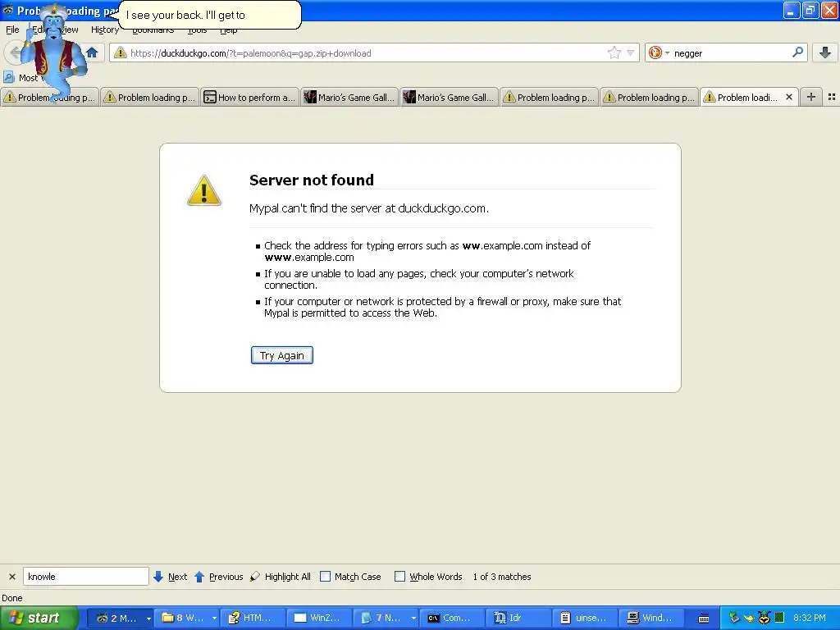840x630 pixels.
Task: Click the warning site identity icon in address bar
Action: point(120,52)
